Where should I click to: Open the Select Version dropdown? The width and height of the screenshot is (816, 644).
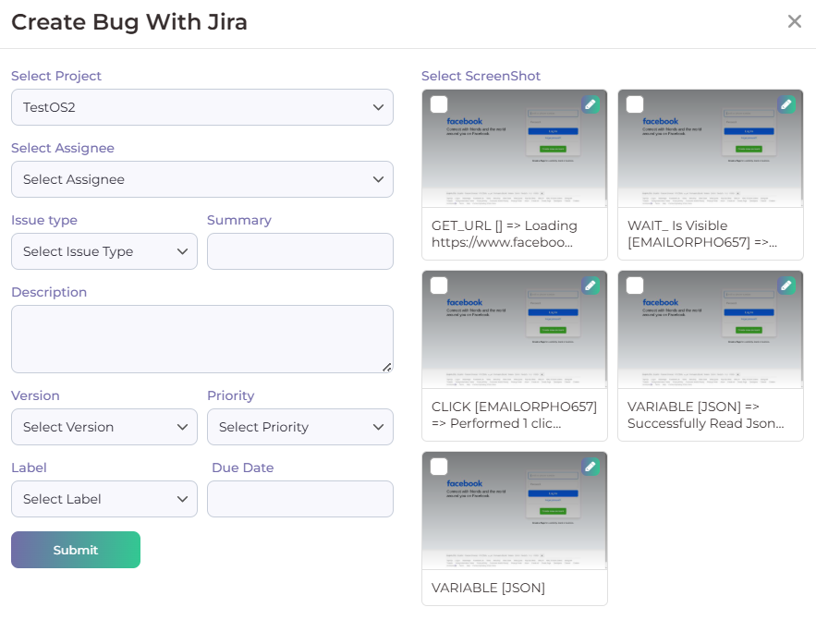pos(104,427)
